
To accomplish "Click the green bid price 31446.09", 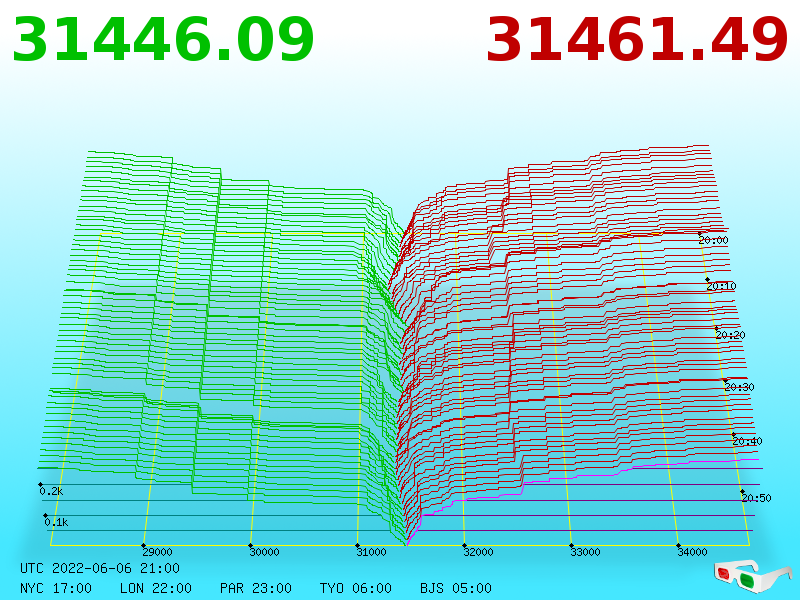I will (x=163, y=39).
